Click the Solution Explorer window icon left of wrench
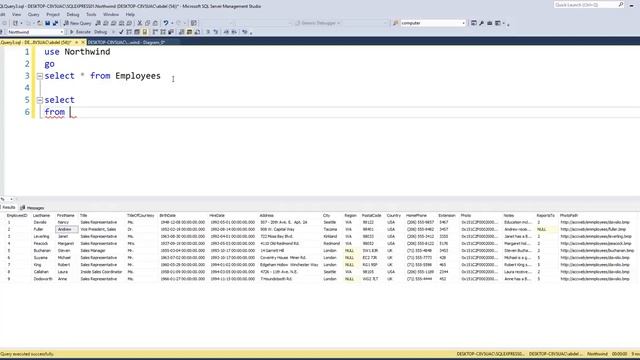Image resolution: width=640 pixels, height=360 pixels. click(x=473, y=23)
